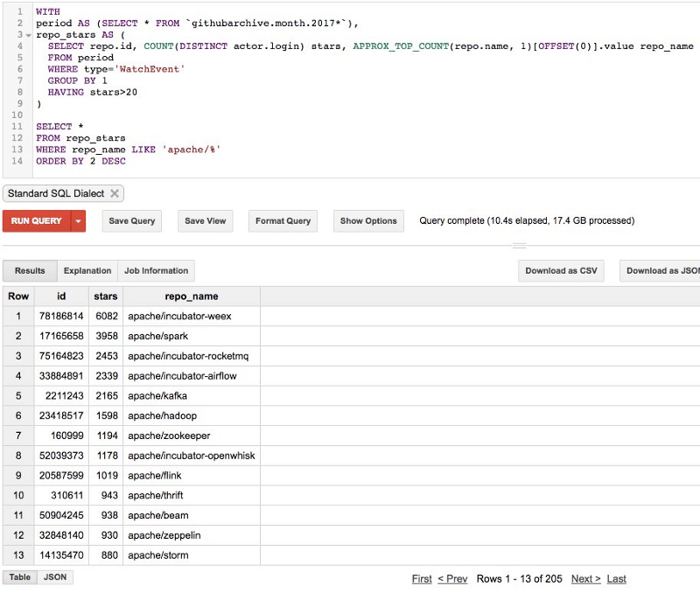Screen dimensions: 700x593
Task: Go to Next results page
Action: [x=585, y=579]
